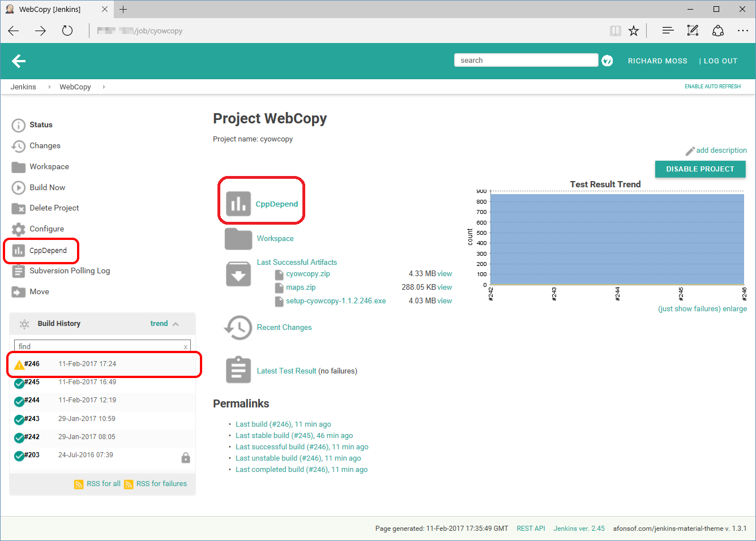Focus the Jenkins search box
Viewport: 756px width, 541px height.
click(x=526, y=61)
